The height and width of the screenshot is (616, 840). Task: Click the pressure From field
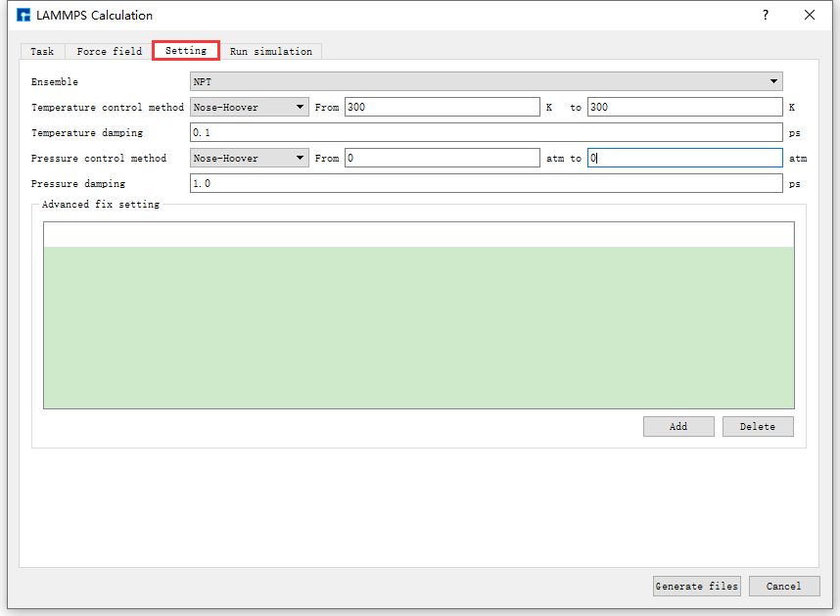(442, 158)
